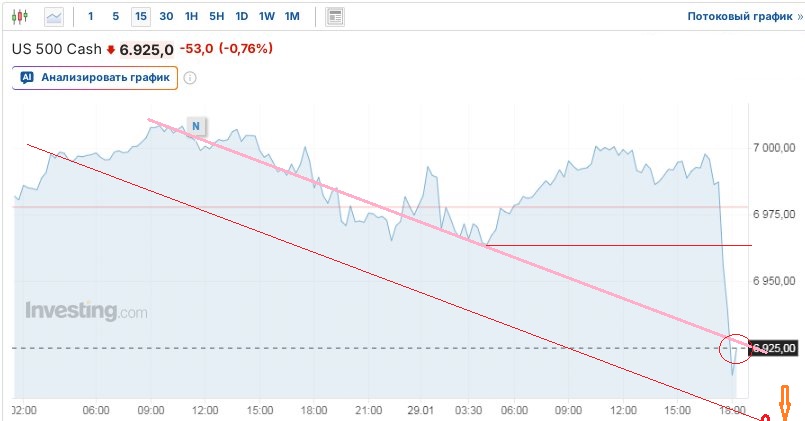Select the 15-minute timeframe
Viewport: 805px width, 421px height.
tap(140, 17)
